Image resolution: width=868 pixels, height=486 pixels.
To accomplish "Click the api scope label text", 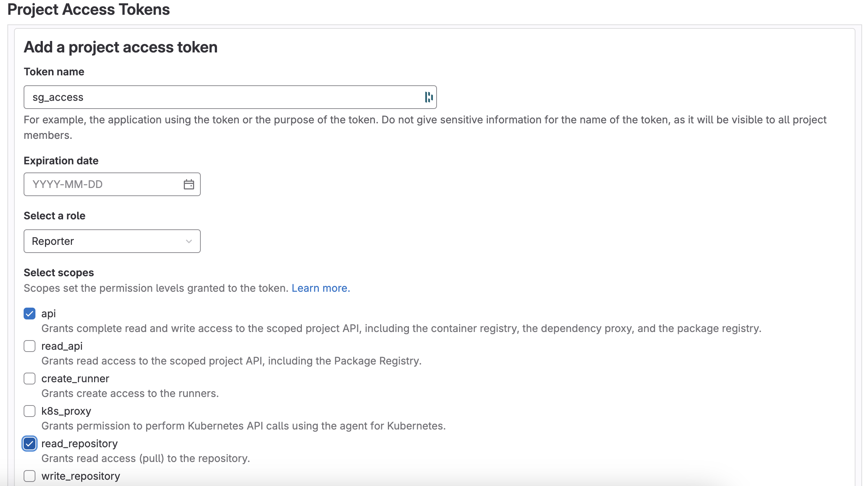I will [x=48, y=313].
